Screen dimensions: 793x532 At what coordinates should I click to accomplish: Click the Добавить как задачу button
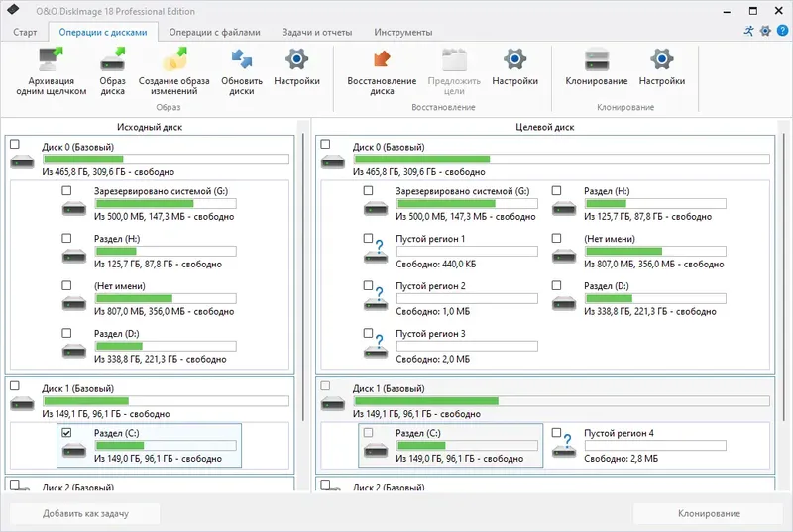click(x=85, y=513)
